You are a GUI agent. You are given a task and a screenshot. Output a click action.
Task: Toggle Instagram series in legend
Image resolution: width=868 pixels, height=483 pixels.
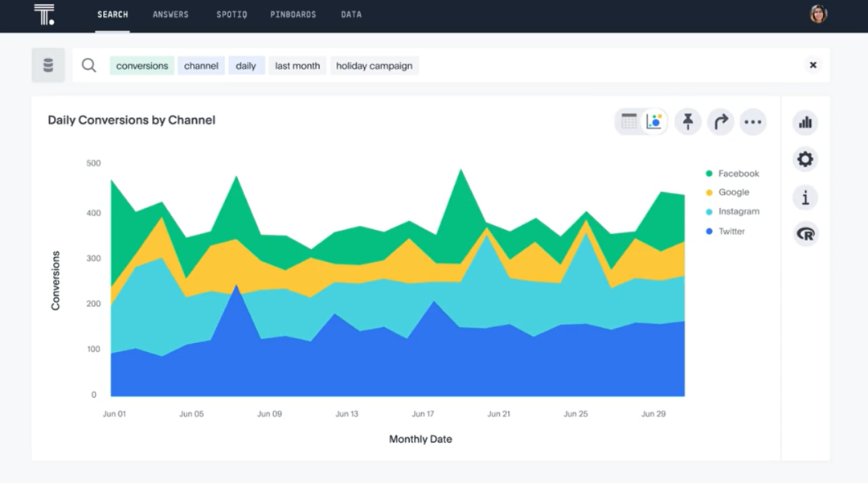[x=732, y=211]
